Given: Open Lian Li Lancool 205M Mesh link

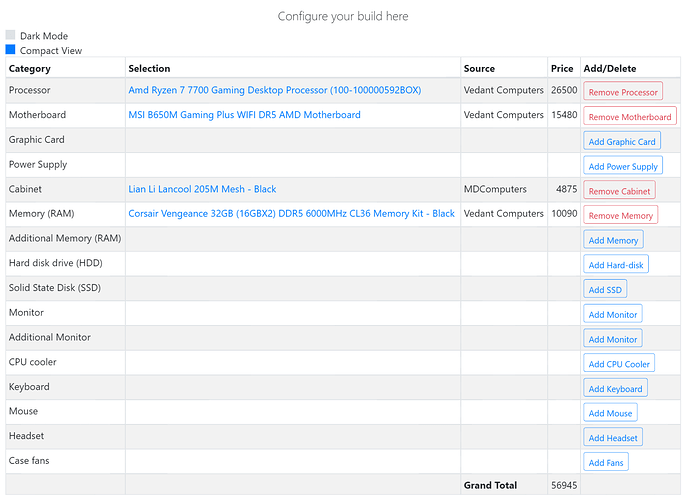Looking at the screenshot, I should pyautogui.click(x=202, y=189).
